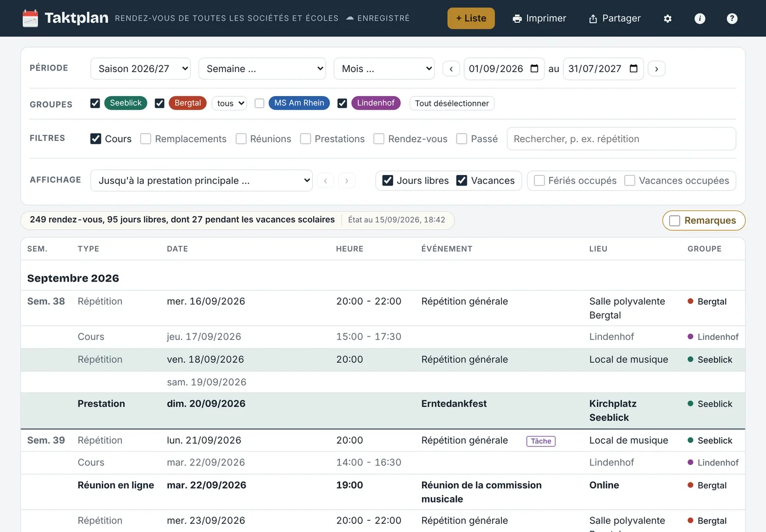Open the Jusqu'à la prestation principale dropdown
This screenshot has height=532, width=766.
pos(202,180)
